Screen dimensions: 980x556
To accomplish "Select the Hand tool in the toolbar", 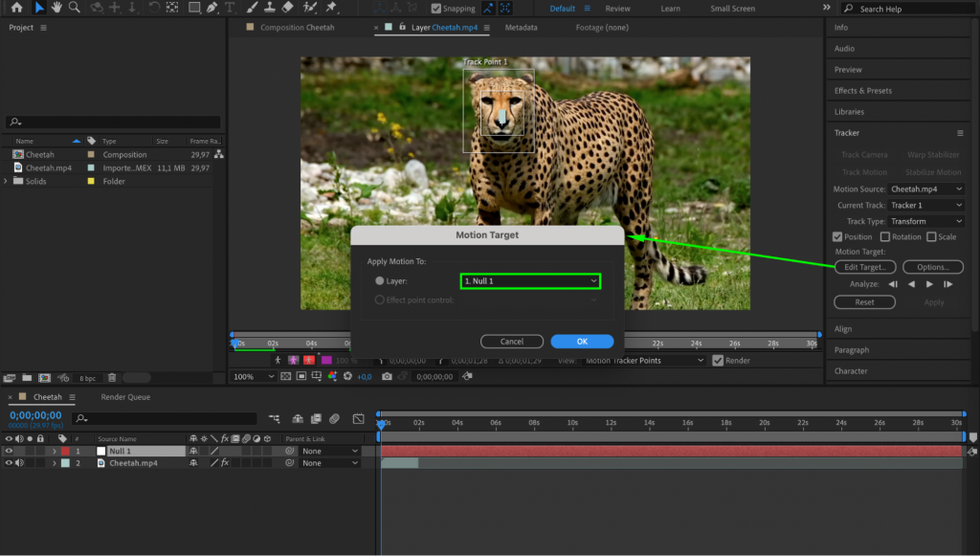I will pyautogui.click(x=56, y=9).
